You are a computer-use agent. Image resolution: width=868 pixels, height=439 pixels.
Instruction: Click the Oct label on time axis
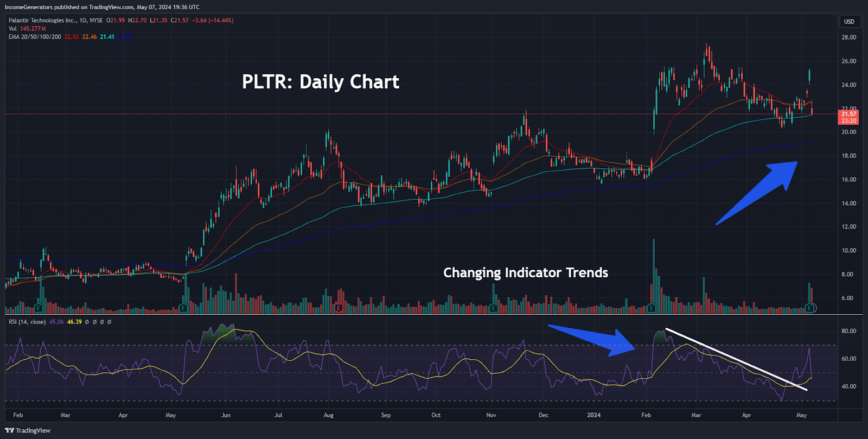click(x=436, y=415)
